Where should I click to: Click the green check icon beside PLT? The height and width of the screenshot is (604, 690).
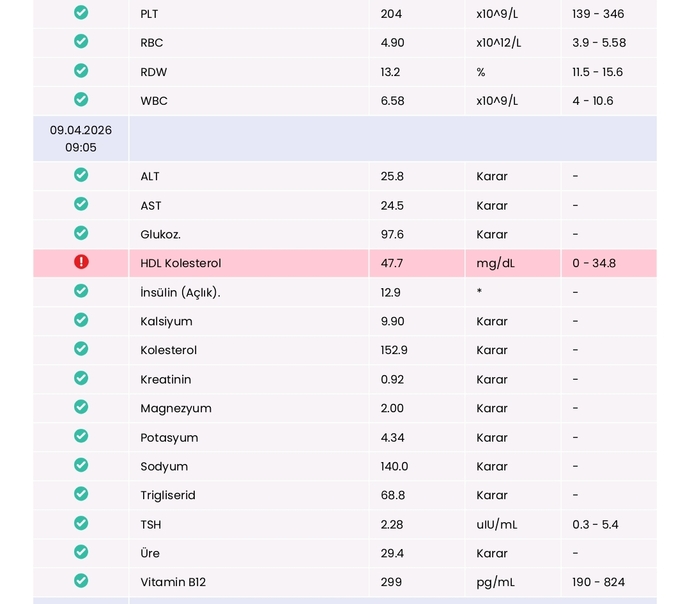[x=81, y=12]
